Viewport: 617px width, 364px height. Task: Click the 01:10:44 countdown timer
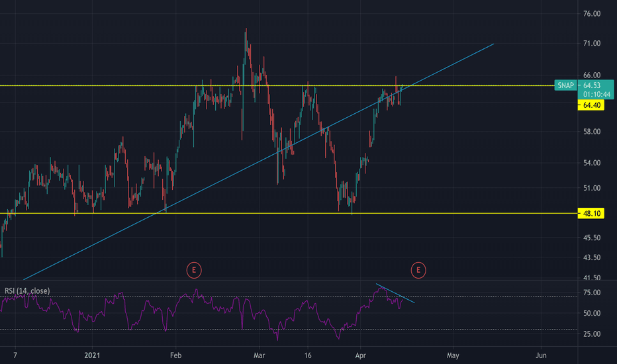pyautogui.click(x=596, y=95)
